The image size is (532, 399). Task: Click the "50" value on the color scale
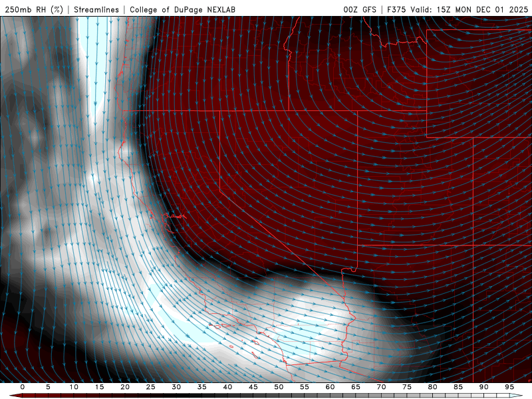coord(279,387)
